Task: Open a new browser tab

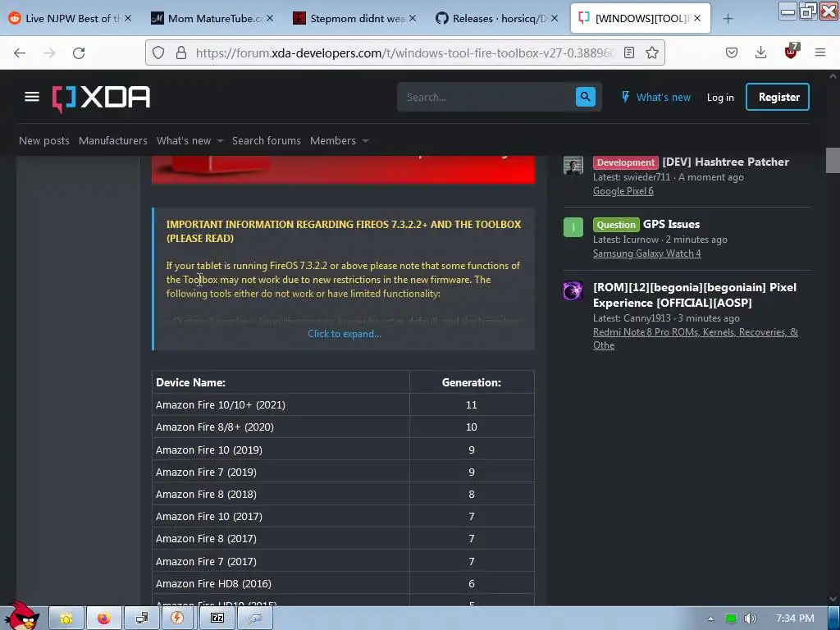Action: (728, 18)
